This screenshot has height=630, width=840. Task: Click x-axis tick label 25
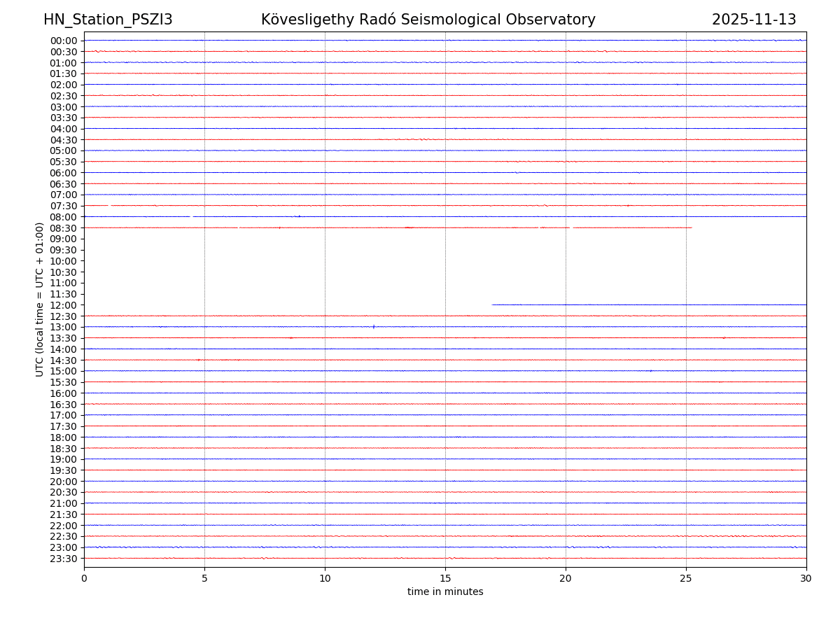(x=686, y=578)
